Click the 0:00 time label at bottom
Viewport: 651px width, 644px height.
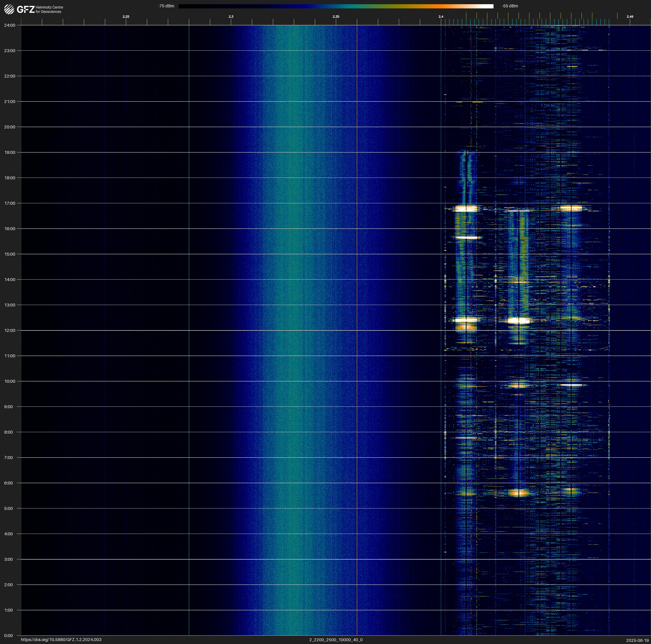pyautogui.click(x=8, y=636)
